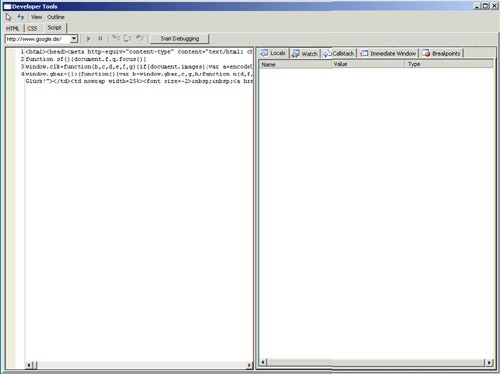Show the Locals panel tab

[273, 53]
